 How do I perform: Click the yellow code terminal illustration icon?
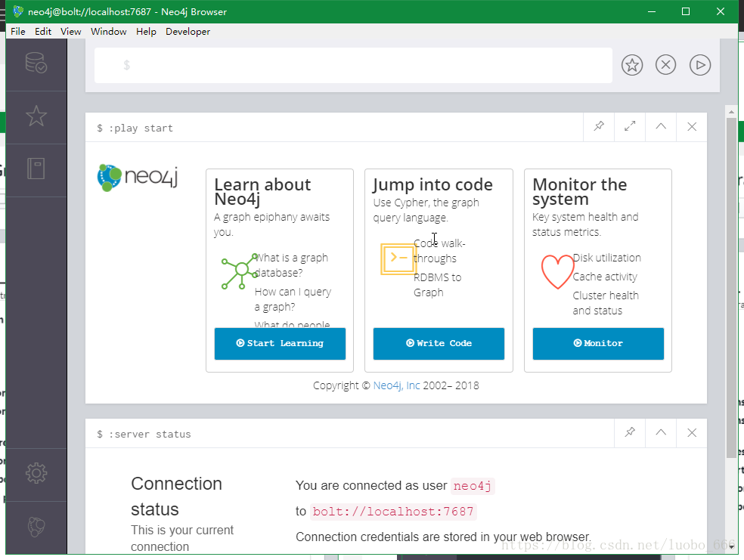pyautogui.click(x=398, y=259)
